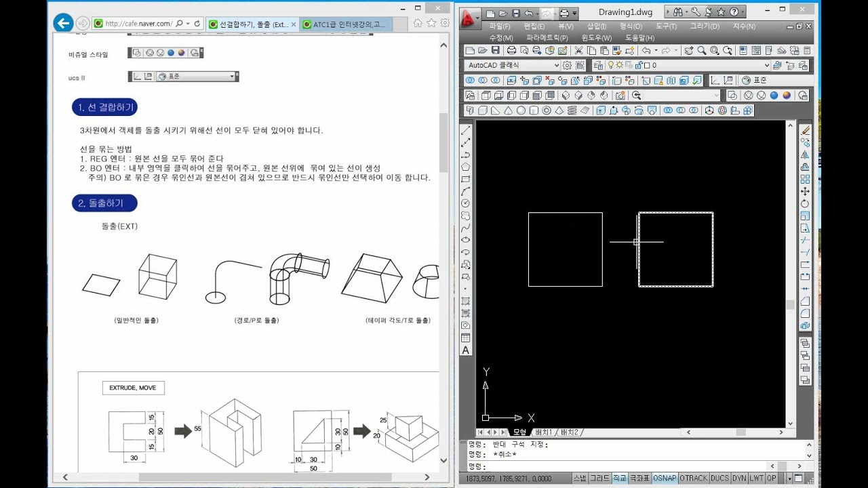
Task: Select the Move modify tool
Action: coord(806,191)
